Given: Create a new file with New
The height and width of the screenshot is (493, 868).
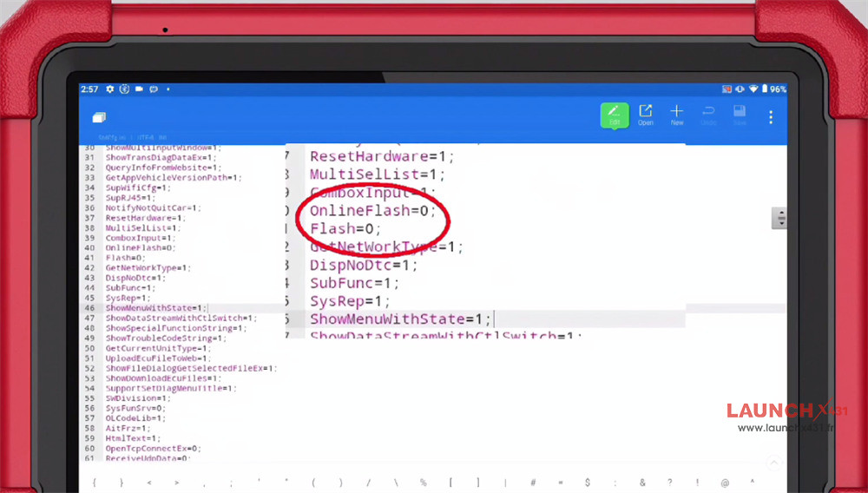Looking at the screenshot, I should [677, 115].
